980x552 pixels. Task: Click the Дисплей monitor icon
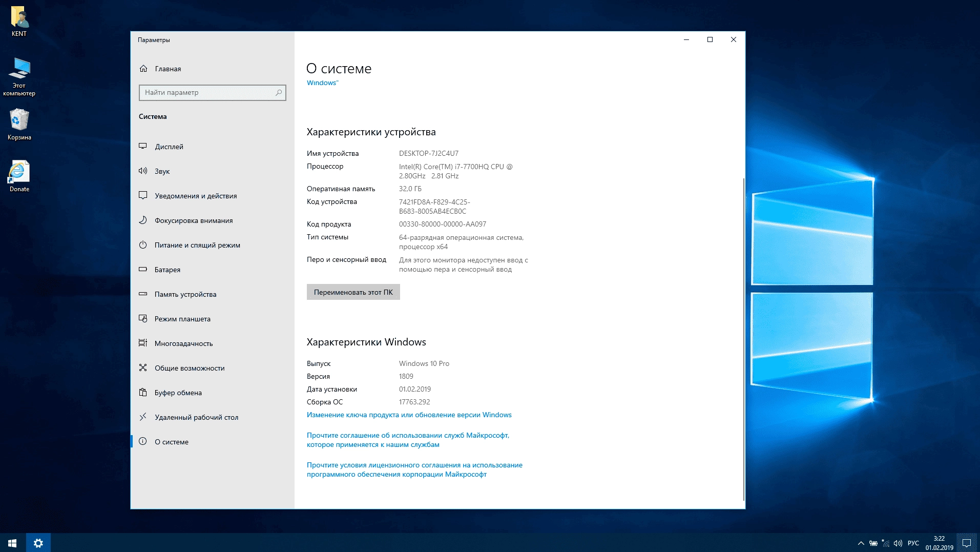[143, 147]
